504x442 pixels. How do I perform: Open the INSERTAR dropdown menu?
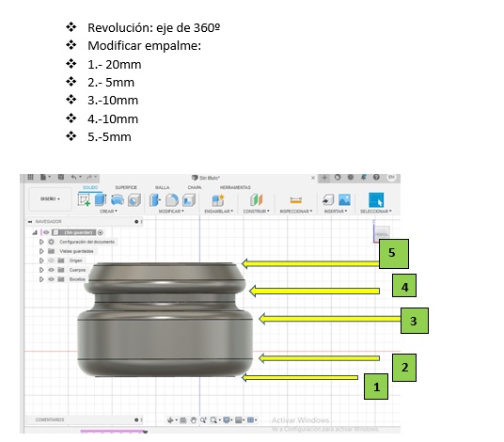point(336,212)
